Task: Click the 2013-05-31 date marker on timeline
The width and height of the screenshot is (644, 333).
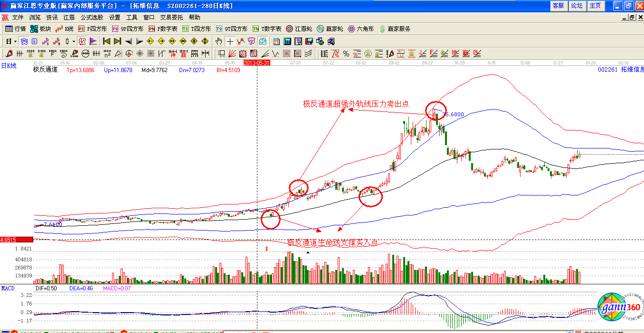Action: click(x=256, y=63)
